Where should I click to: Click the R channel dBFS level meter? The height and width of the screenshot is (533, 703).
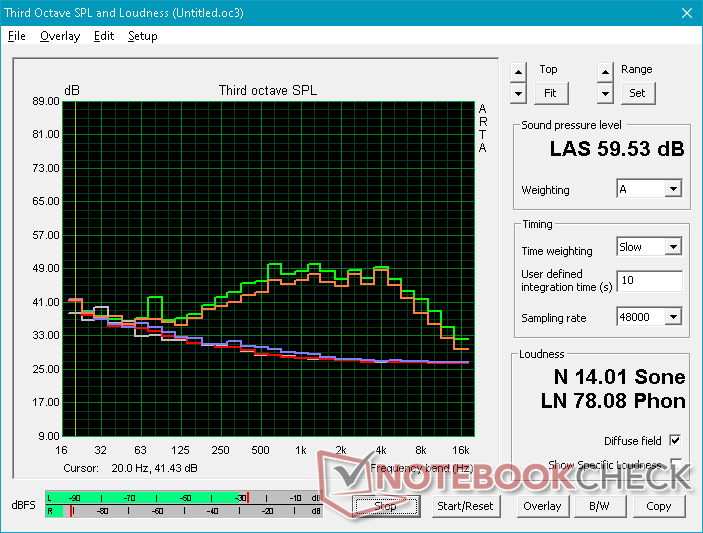(x=184, y=511)
